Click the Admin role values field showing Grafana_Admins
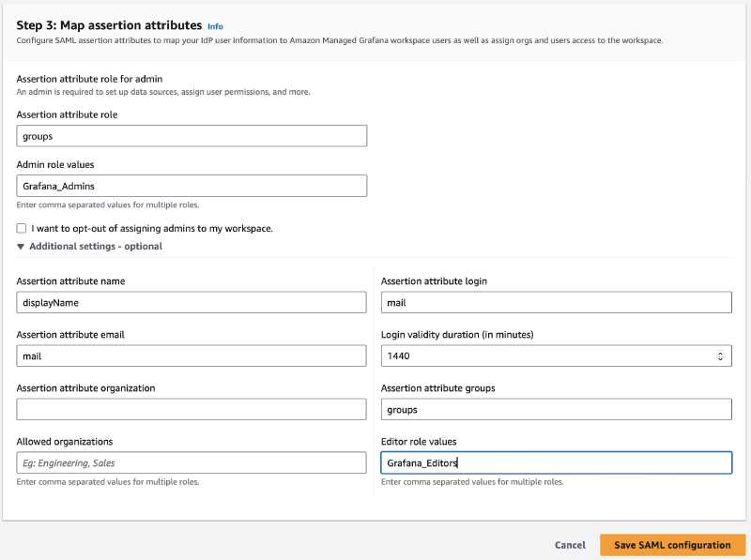751x560 pixels. pos(192,185)
